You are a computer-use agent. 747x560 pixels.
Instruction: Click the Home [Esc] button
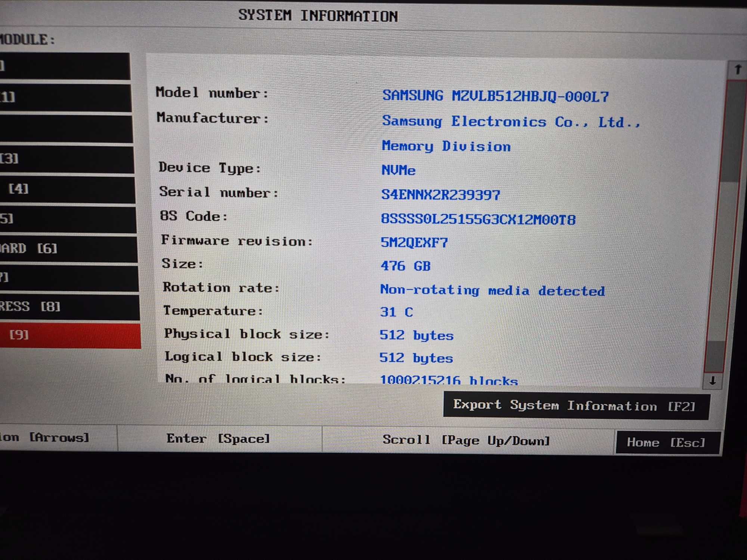[667, 443]
